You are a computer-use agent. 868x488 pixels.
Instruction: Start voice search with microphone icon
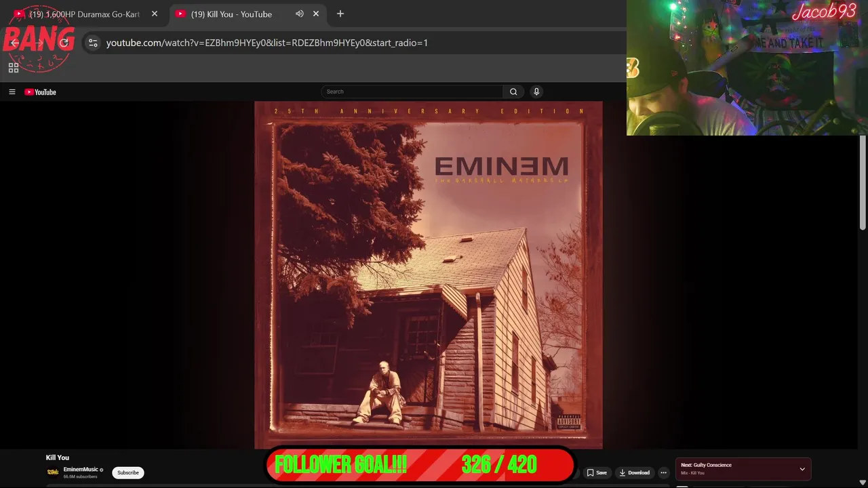[x=536, y=91]
